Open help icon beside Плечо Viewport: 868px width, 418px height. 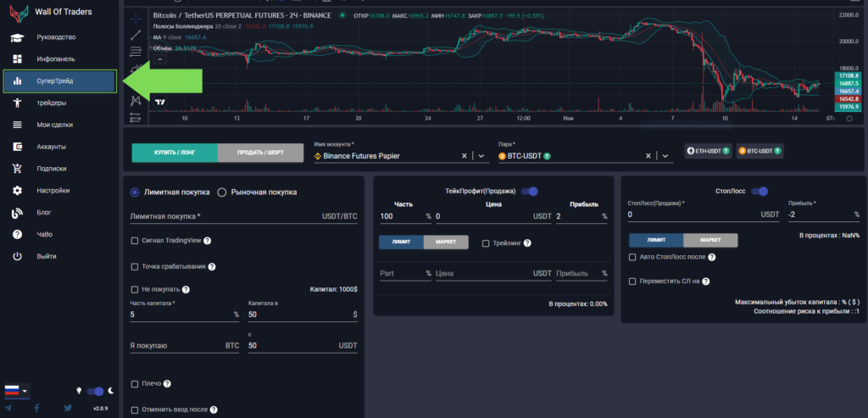167,384
